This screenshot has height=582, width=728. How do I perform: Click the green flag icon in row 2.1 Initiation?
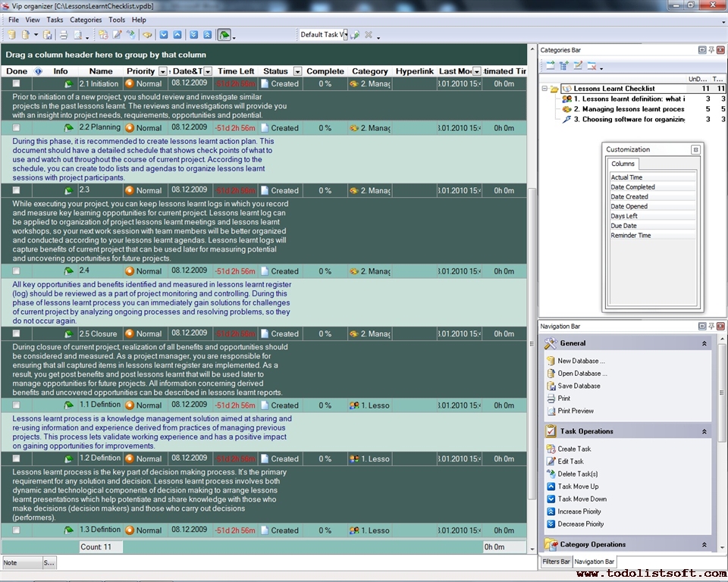click(x=68, y=84)
